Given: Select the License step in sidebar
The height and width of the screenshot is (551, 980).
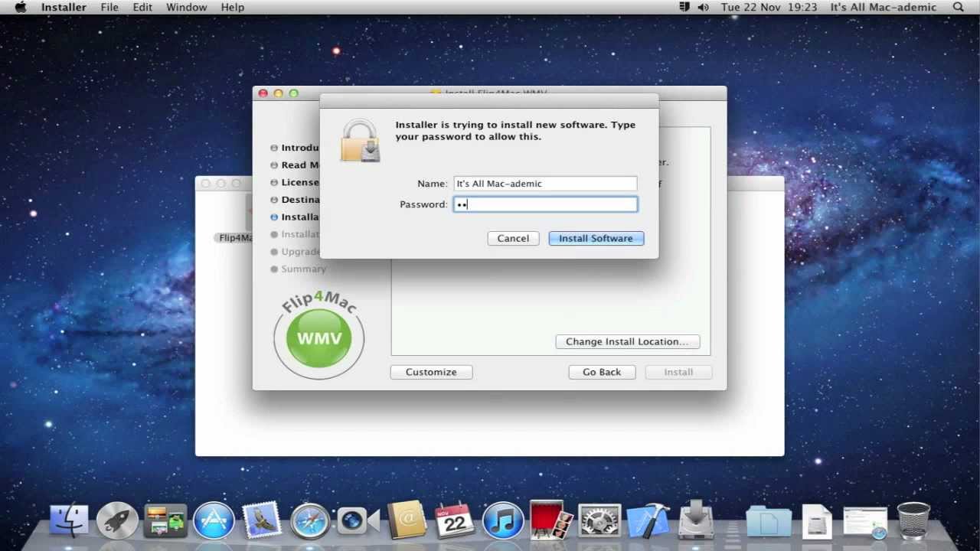Looking at the screenshot, I should pos(296,182).
